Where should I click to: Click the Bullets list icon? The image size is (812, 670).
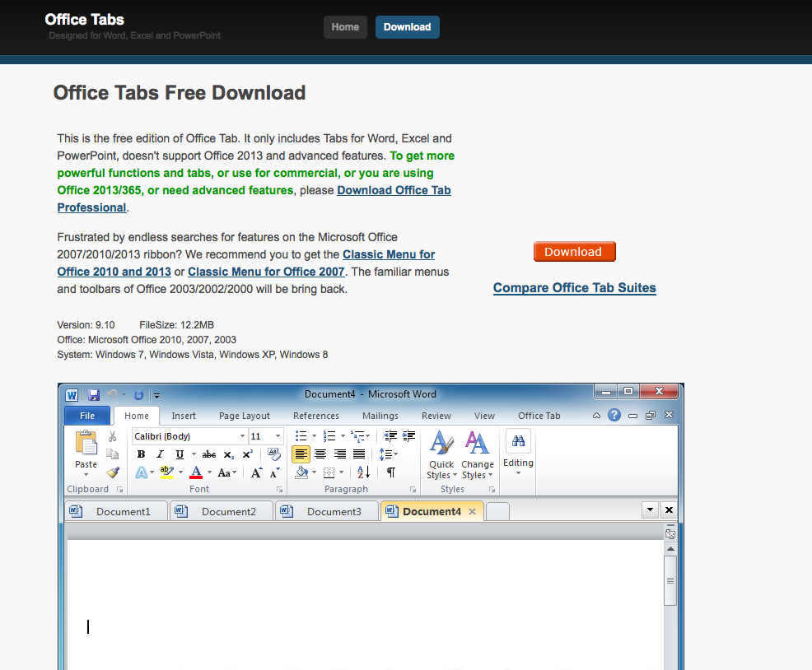point(301,436)
